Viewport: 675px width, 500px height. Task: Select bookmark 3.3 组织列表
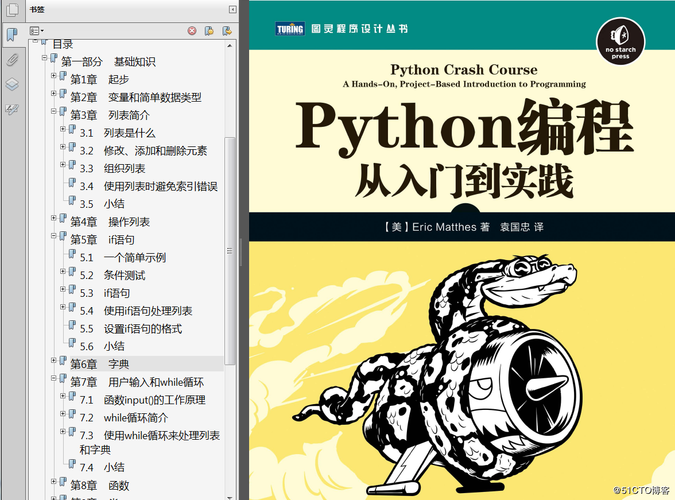tap(112, 168)
